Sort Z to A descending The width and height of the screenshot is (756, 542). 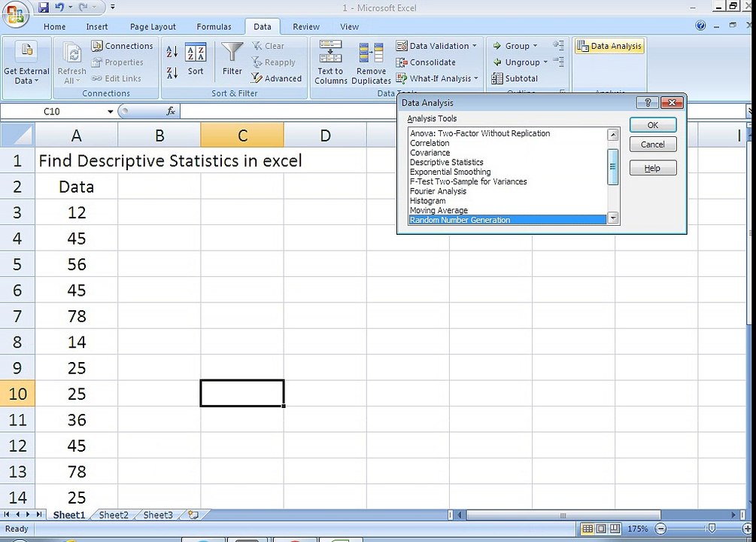tap(172, 73)
